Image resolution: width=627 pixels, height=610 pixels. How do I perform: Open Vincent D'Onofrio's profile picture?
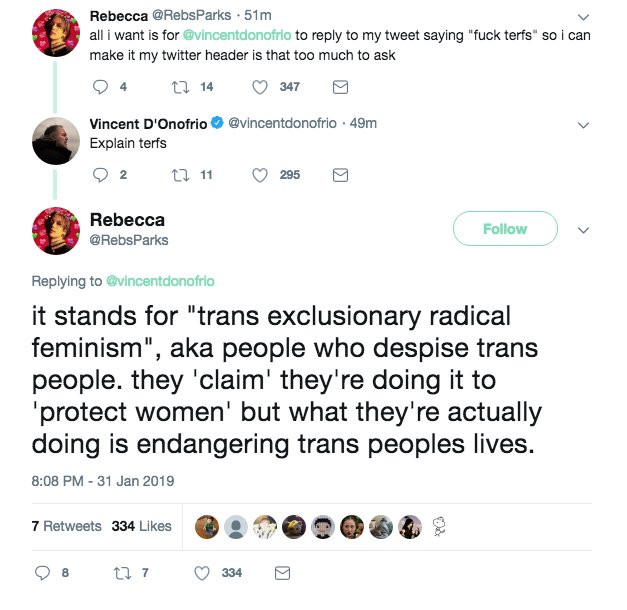56,141
